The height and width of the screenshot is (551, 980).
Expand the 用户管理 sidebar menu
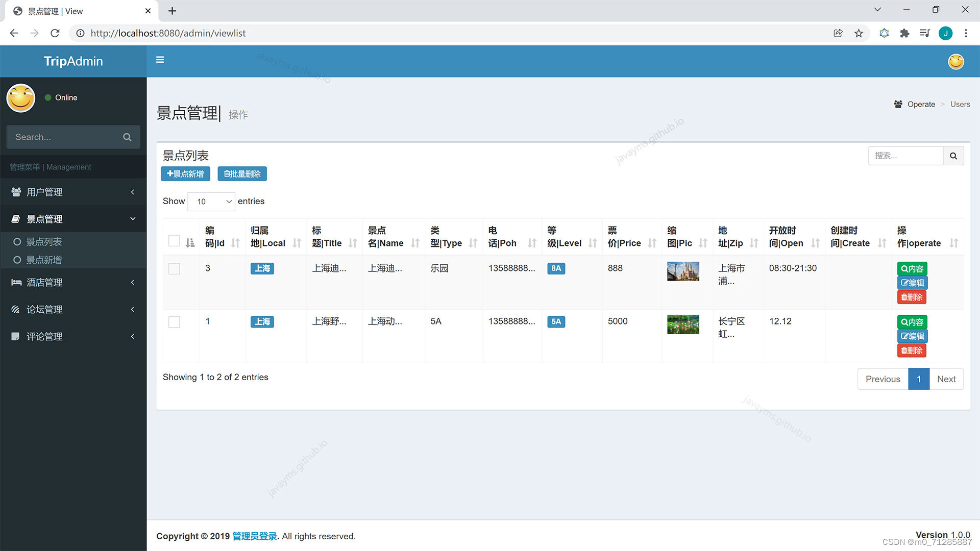click(x=73, y=192)
